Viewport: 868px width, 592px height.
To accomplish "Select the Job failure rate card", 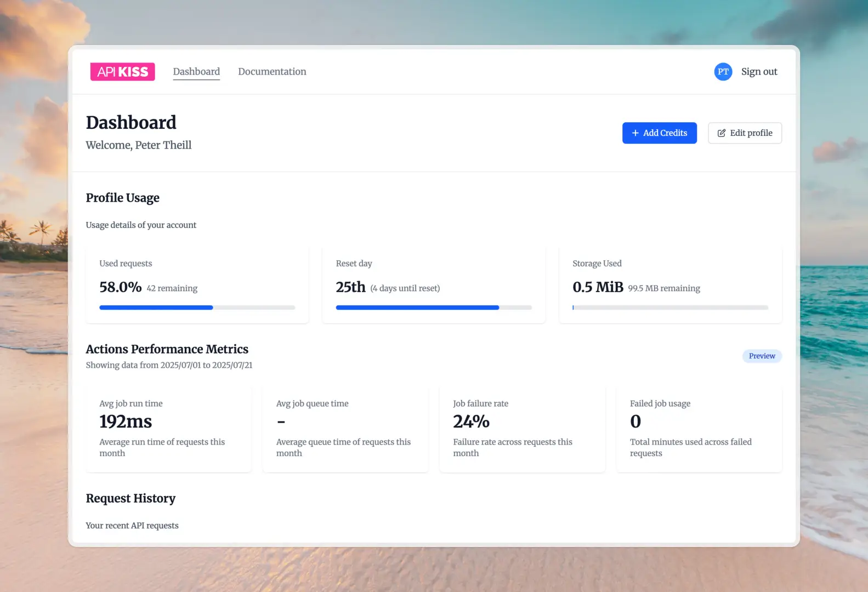I will [522, 429].
